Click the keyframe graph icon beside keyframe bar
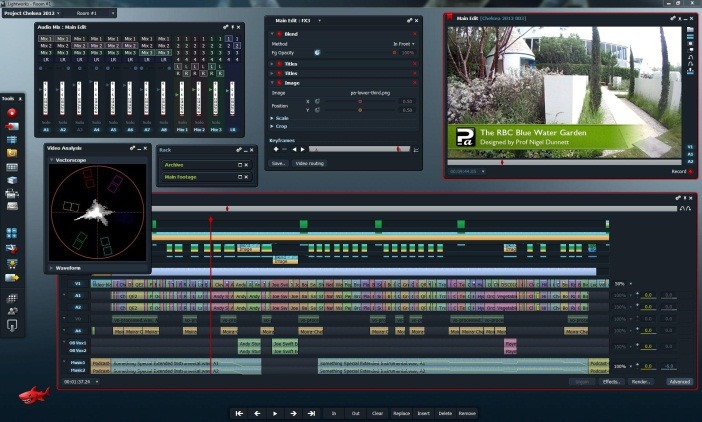Screen dimensions: 702x422 pyautogui.click(x=416, y=149)
